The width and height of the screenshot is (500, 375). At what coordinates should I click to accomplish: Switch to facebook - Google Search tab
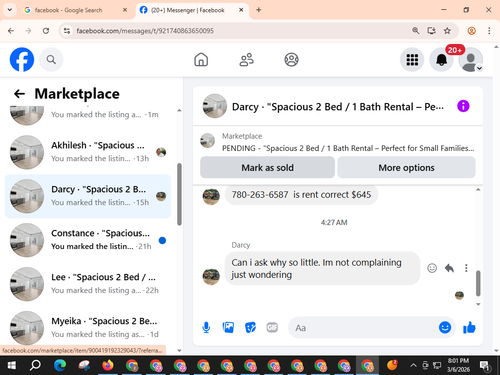click(68, 10)
